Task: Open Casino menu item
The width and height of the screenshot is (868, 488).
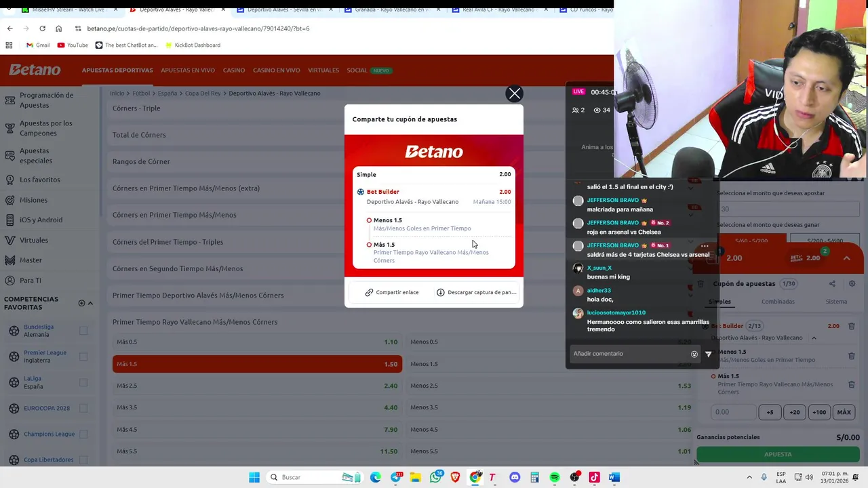Action: (234, 70)
